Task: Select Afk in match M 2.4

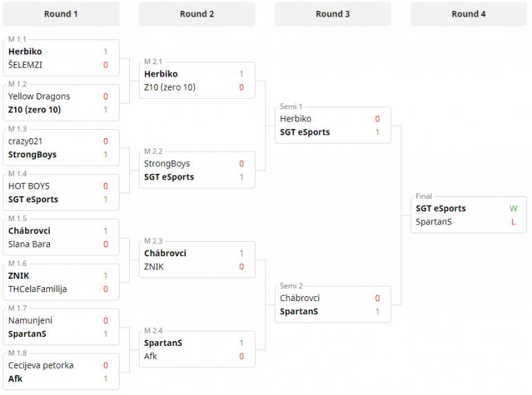Action: 151,356
